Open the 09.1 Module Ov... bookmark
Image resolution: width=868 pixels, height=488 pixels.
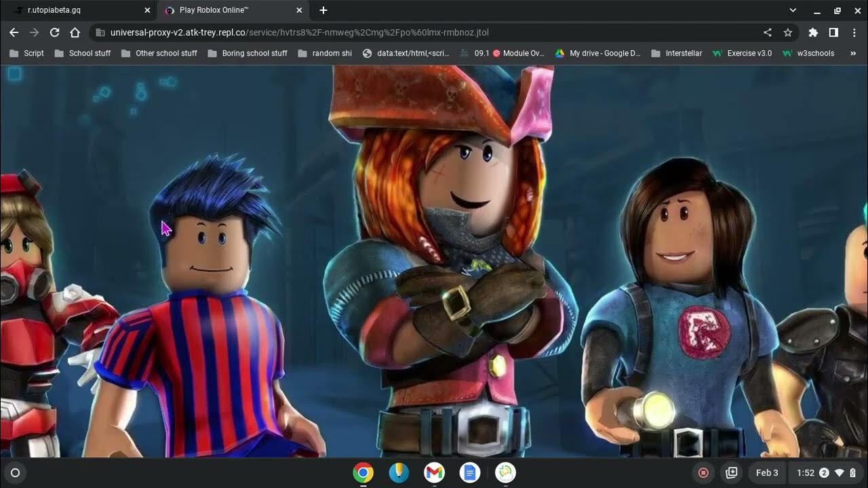click(502, 53)
